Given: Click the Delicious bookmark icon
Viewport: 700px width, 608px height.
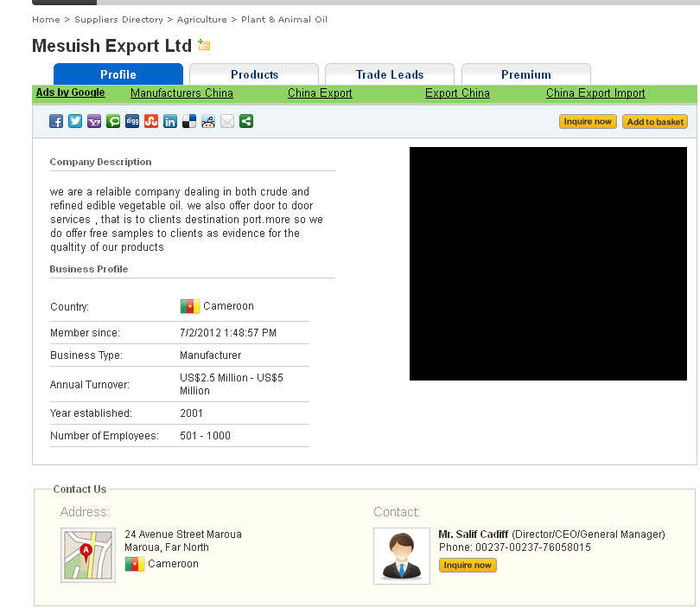Looking at the screenshot, I should 189,122.
